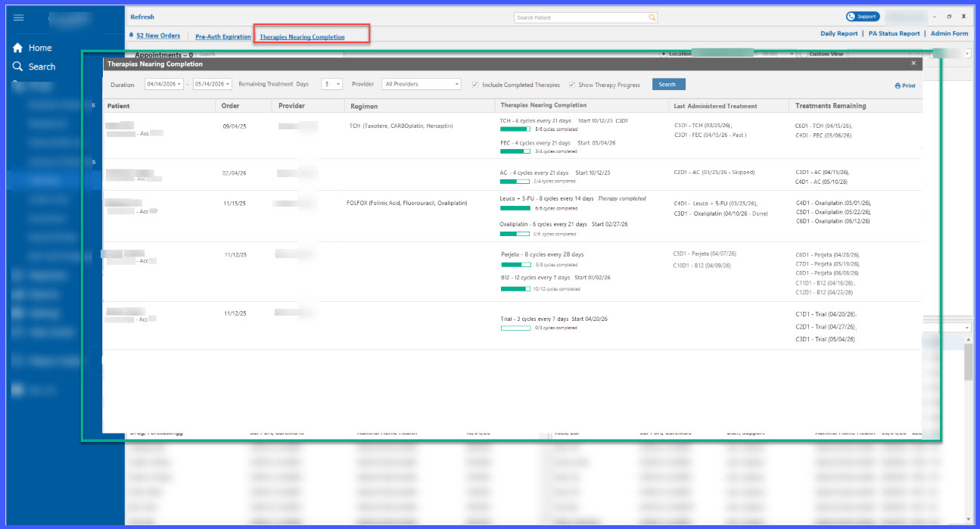Viewport: 980px width, 529px height.
Task: Uncheck Show Therapy Progress
Action: pyautogui.click(x=572, y=85)
